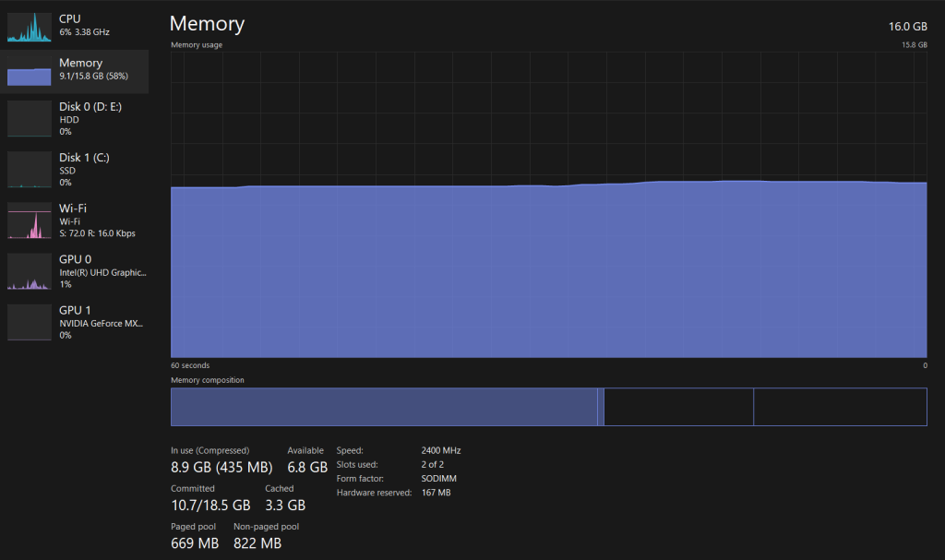Select GPU 1 label in sidebar
Viewport: 945px width, 560px height.
(75, 310)
